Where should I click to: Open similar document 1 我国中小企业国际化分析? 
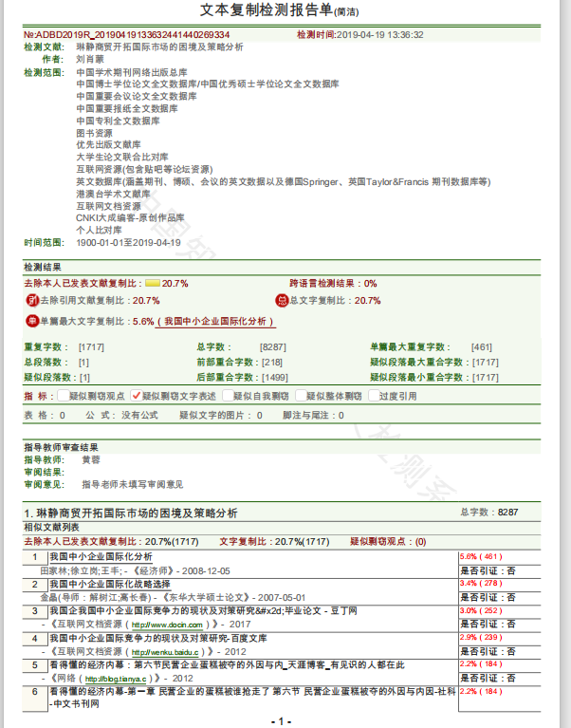[x=101, y=557]
